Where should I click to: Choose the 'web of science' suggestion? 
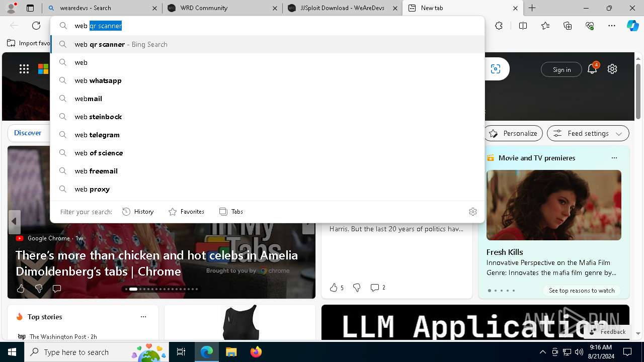(x=268, y=153)
